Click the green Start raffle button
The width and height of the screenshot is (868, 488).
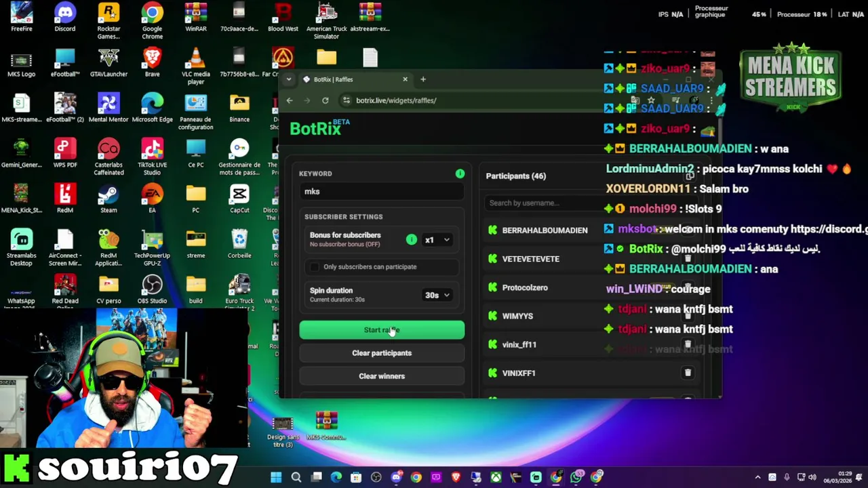382,330
